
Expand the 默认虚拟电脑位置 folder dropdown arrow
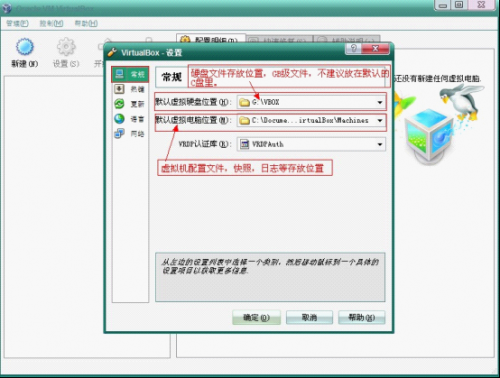[380, 120]
